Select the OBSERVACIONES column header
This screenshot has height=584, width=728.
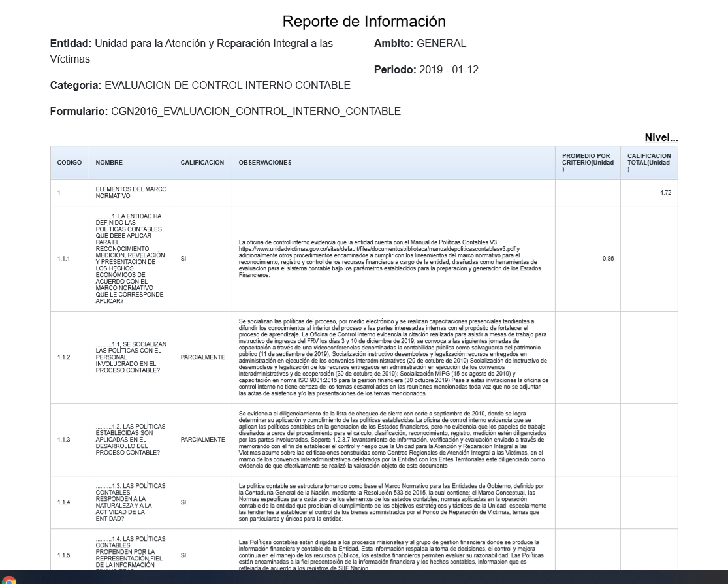tap(393, 163)
